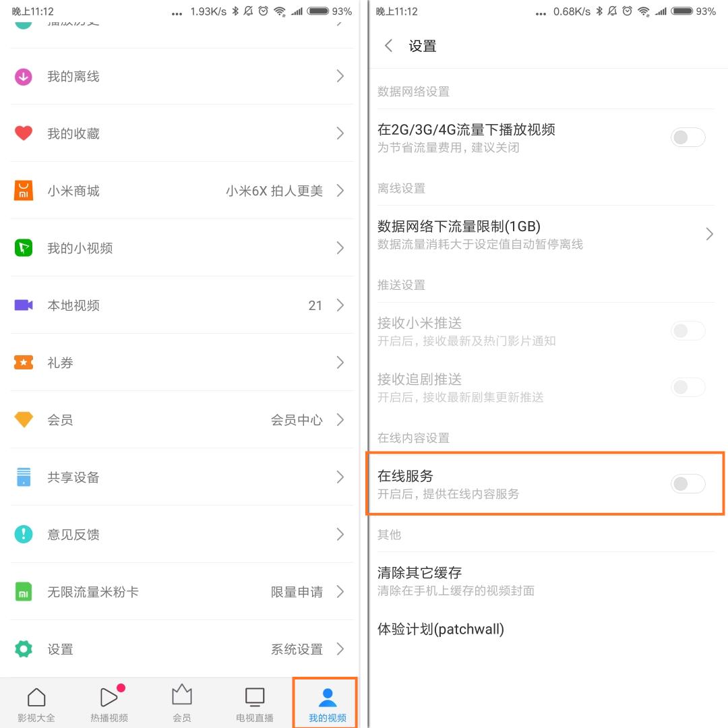
Task: Open the orange 小米商城 shop icon
Action: [23, 190]
